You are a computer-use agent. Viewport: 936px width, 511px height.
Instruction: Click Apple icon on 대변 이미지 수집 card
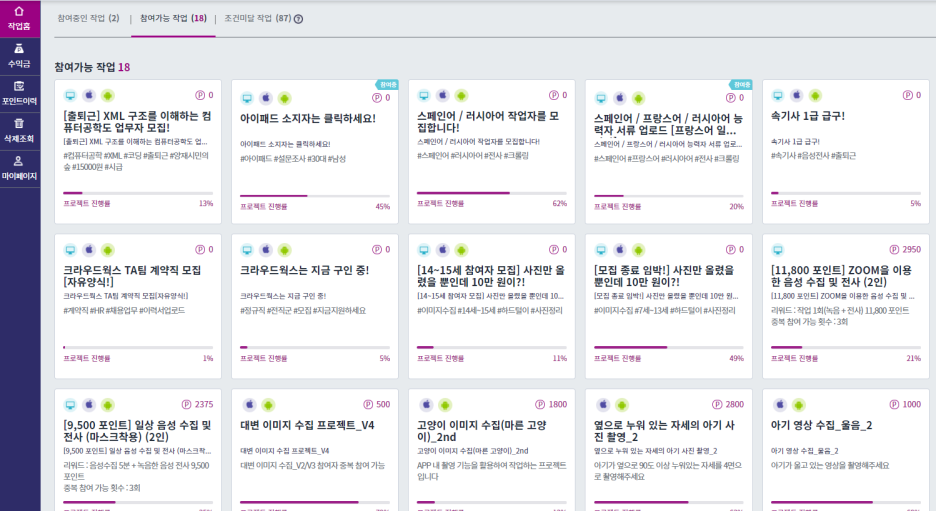pyautogui.click(x=249, y=405)
